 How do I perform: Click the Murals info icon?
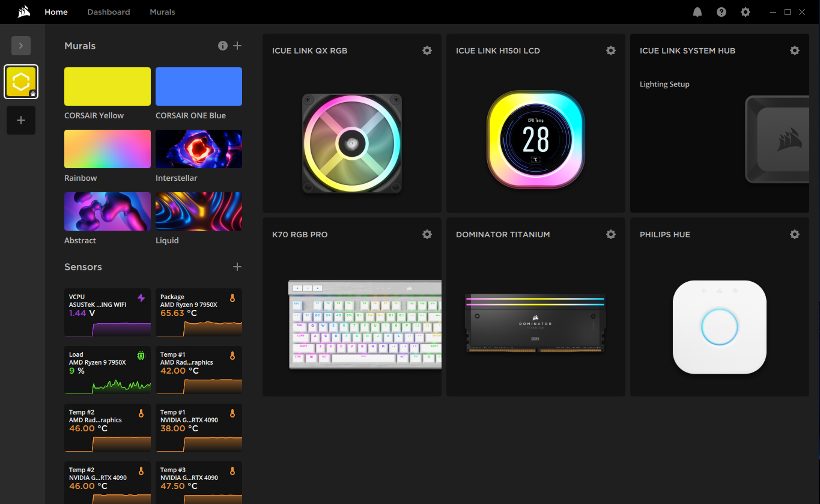point(222,46)
